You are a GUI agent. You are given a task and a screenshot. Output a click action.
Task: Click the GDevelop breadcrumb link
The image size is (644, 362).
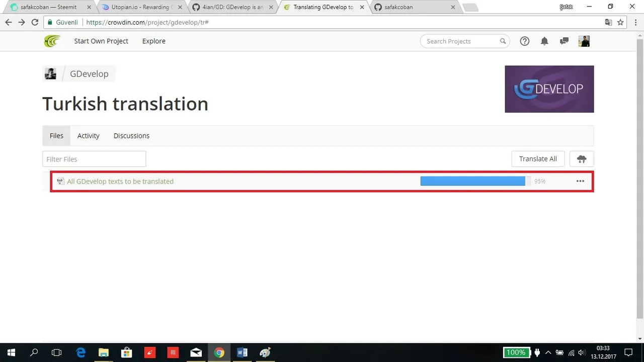tap(89, 73)
